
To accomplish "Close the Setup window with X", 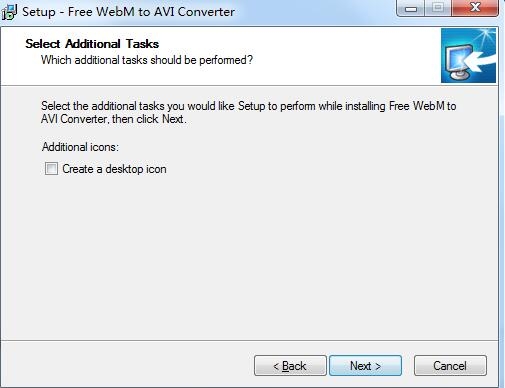I will click(x=475, y=8).
